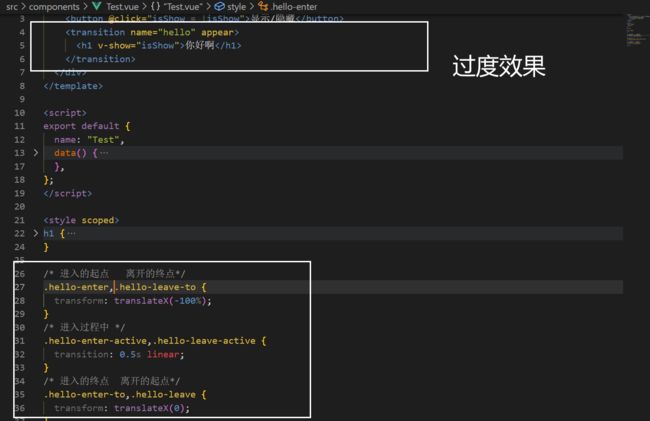Click the minimap code overview
The image size is (650, 421).
pyautogui.click(x=636, y=30)
